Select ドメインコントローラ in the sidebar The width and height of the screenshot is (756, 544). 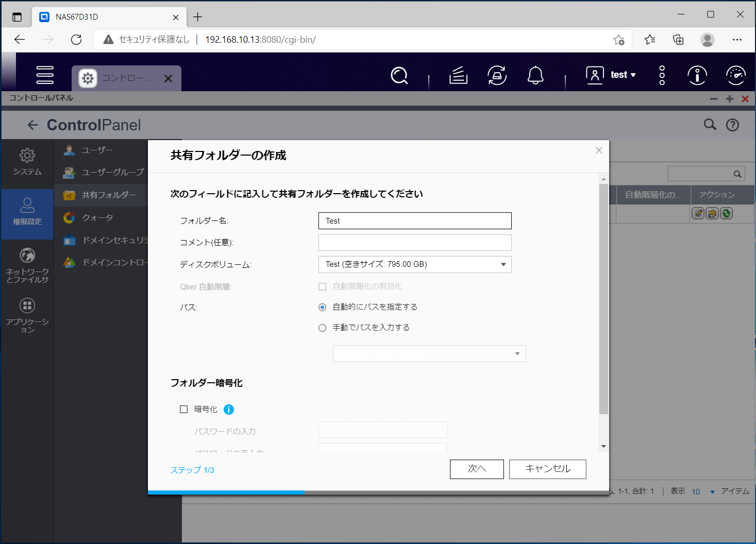pos(101,262)
